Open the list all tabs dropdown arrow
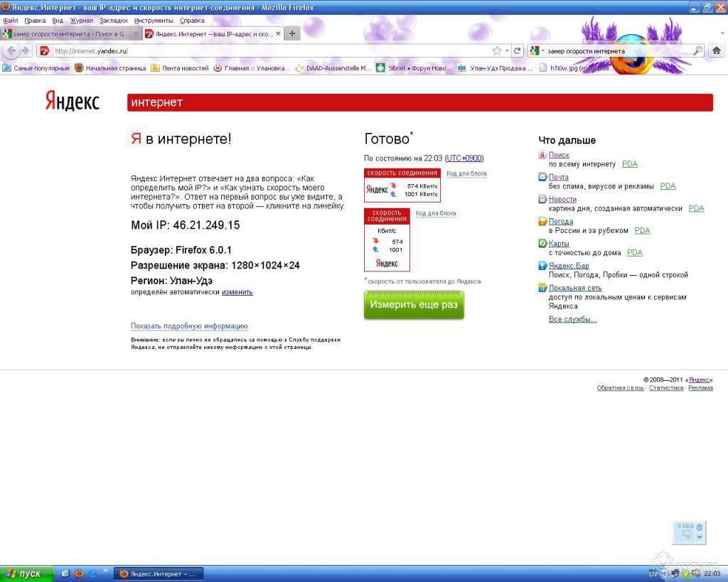Image resolution: width=728 pixels, height=582 pixels. point(722,33)
